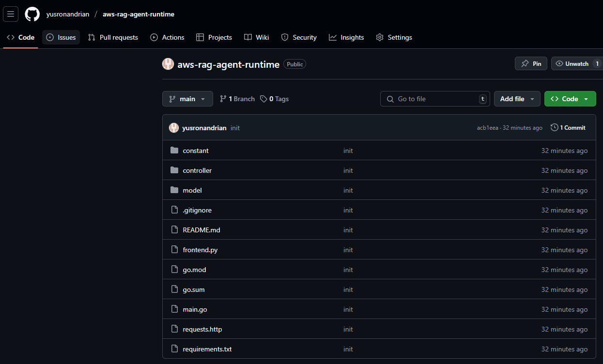The image size is (603, 364).
Task: Click the repository avatar next to the title
Action: [x=168, y=64]
